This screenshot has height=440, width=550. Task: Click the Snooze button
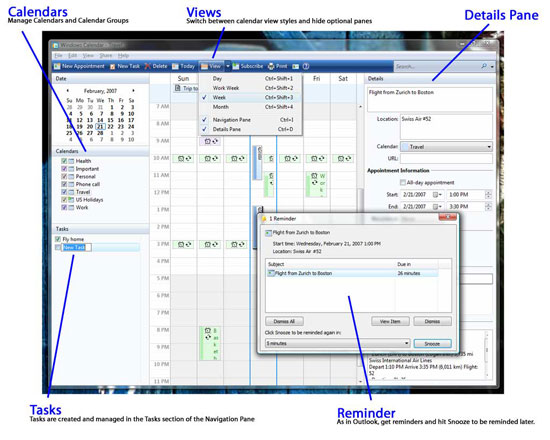432,344
